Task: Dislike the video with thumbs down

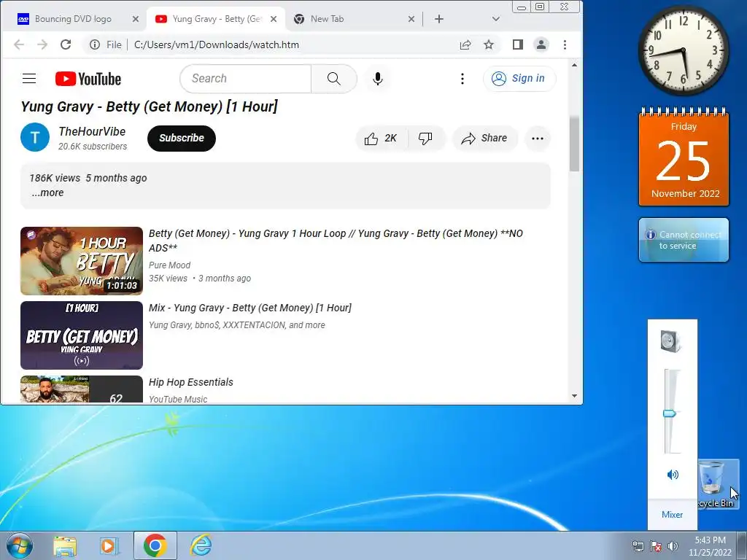Action: (425, 139)
